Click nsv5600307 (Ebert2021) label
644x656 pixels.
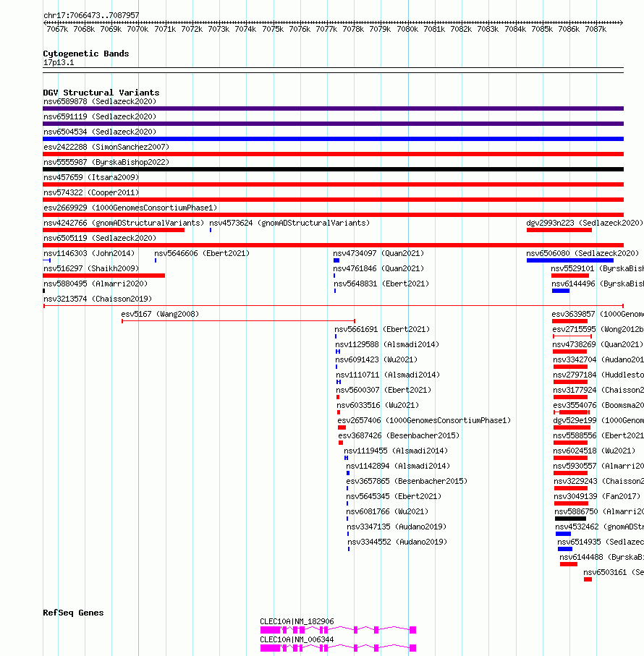(384, 391)
